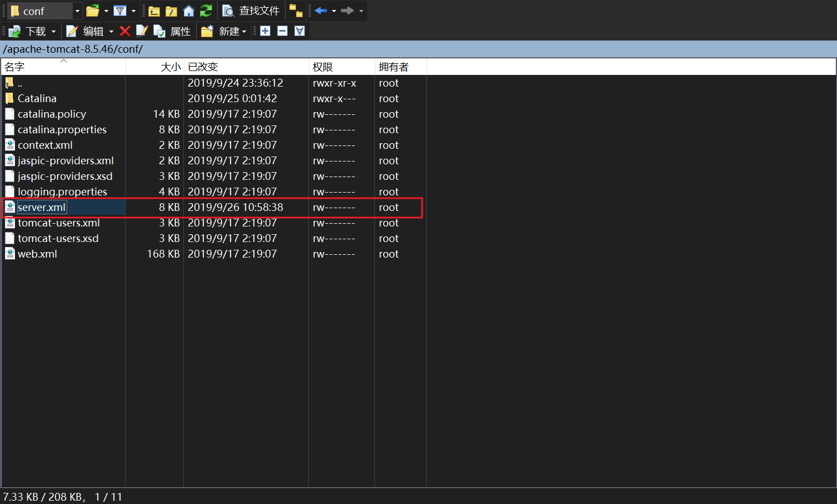Go to home directory icon
Image resolution: width=837 pixels, height=504 pixels.
click(189, 11)
